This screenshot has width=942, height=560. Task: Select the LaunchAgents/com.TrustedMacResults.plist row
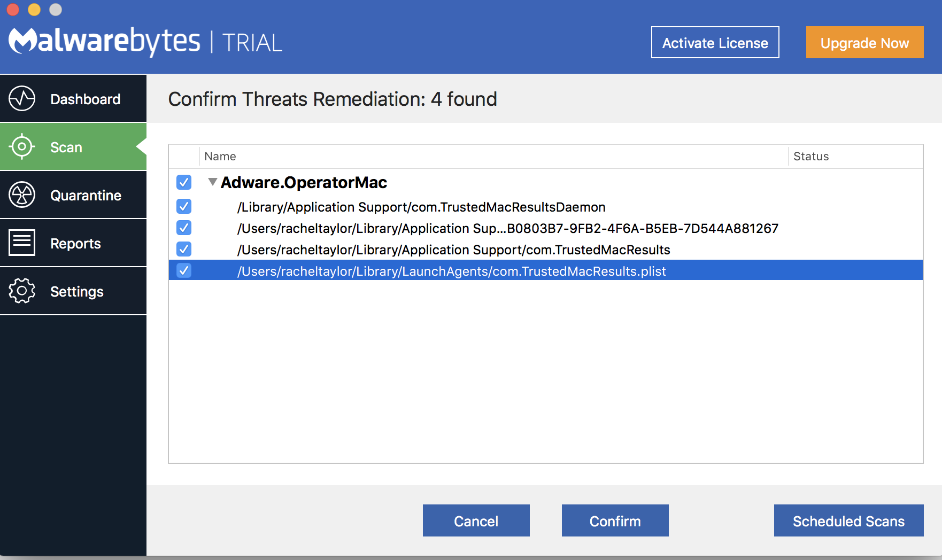pos(546,270)
